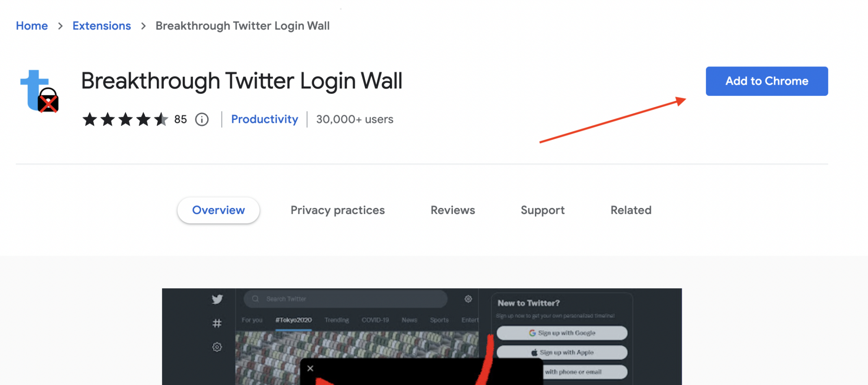
Task: Stay on the Overview tab
Action: coord(218,210)
